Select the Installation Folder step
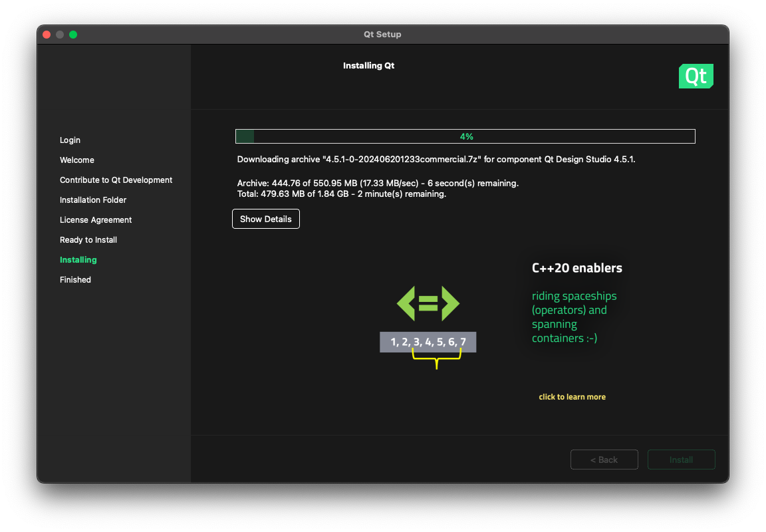This screenshot has width=766, height=532. [x=93, y=200]
